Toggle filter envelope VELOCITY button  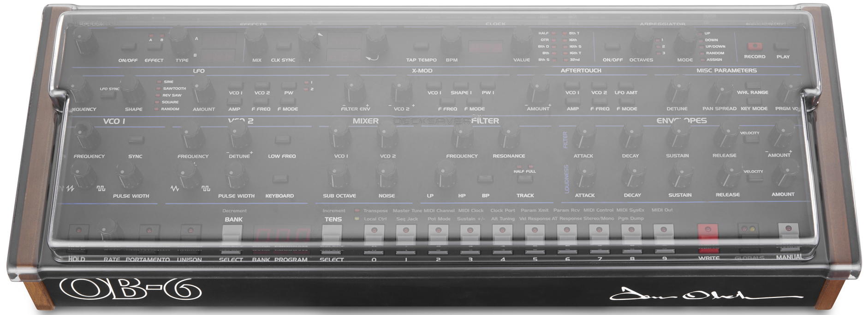(751, 139)
